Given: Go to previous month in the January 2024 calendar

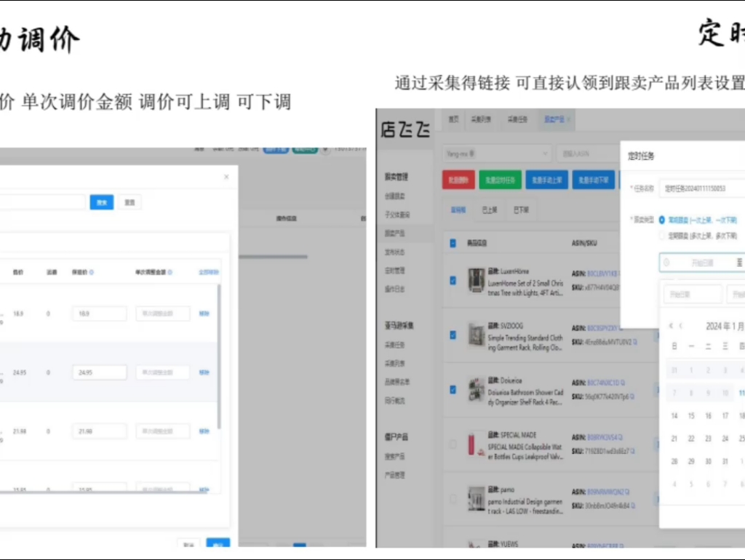Looking at the screenshot, I should click(x=681, y=325).
